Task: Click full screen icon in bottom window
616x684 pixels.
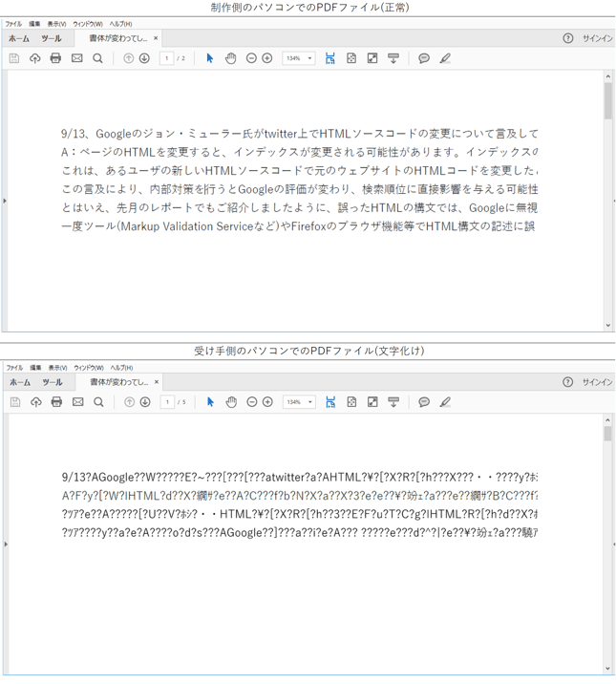Action: pos(372,402)
